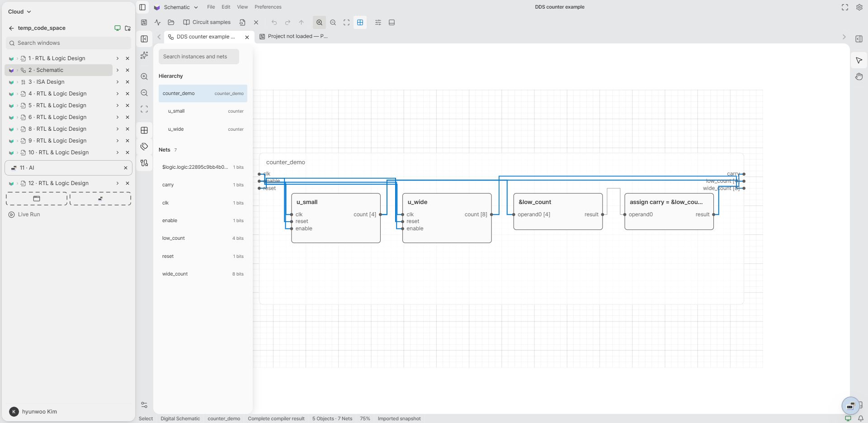Click the fit-to-screen toolbar icon

click(347, 22)
